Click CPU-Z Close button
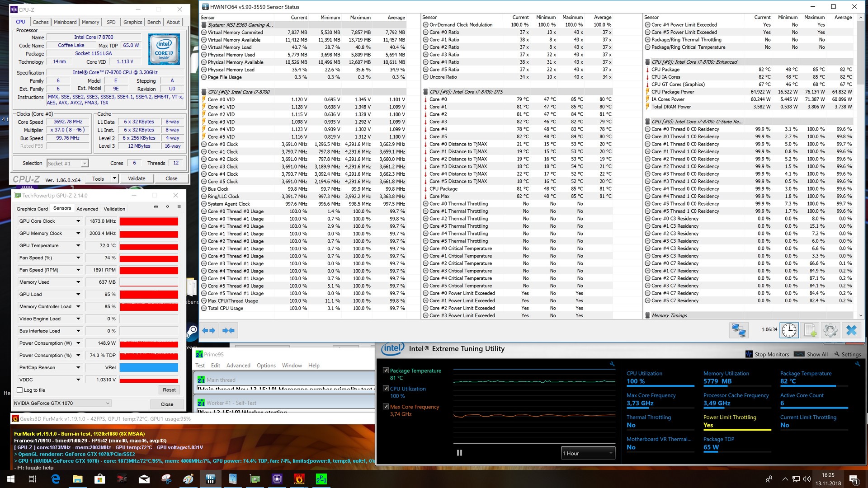The width and height of the screenshot is (868, 488). coord(171,178)
